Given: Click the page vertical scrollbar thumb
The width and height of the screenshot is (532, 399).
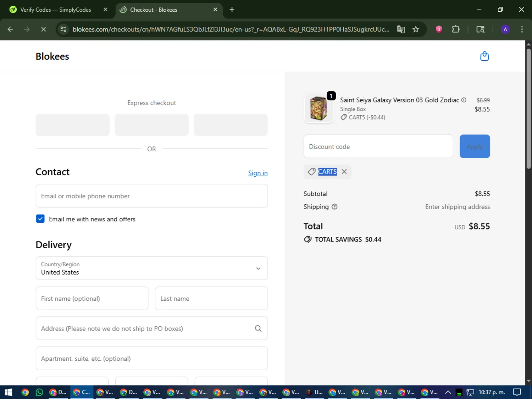Looking at the screenshot, I should 528,108.
